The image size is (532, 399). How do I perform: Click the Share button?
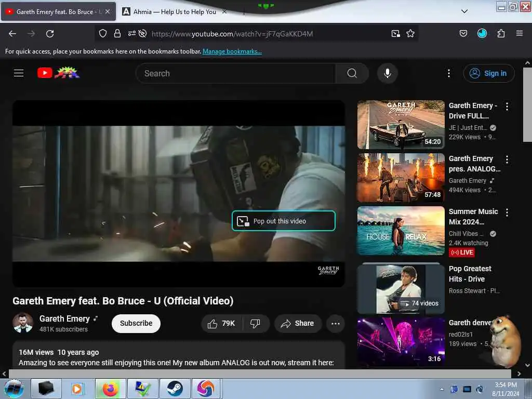pyautogui.click(x=298, y=323)
